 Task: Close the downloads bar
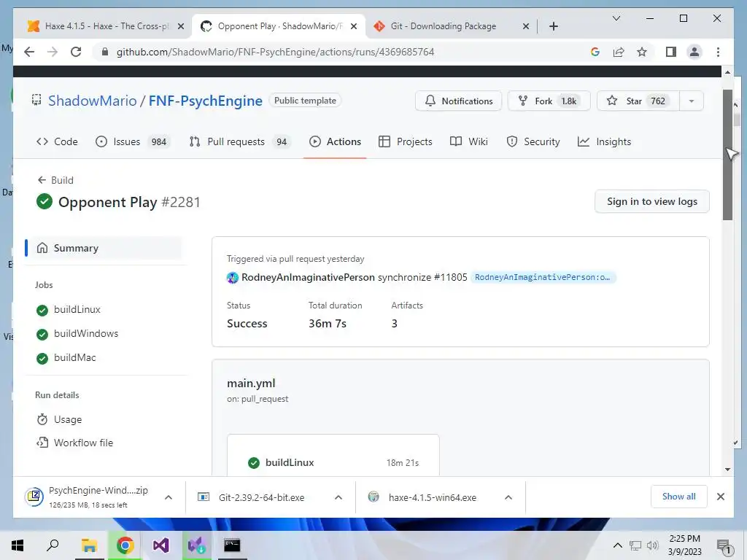[x=720, y=497]
